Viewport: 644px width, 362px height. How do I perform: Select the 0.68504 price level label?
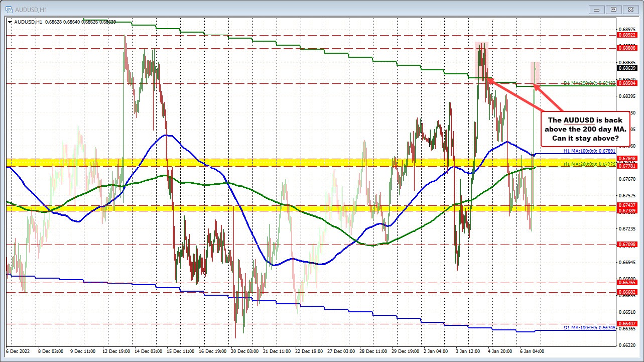click(626, 83)
